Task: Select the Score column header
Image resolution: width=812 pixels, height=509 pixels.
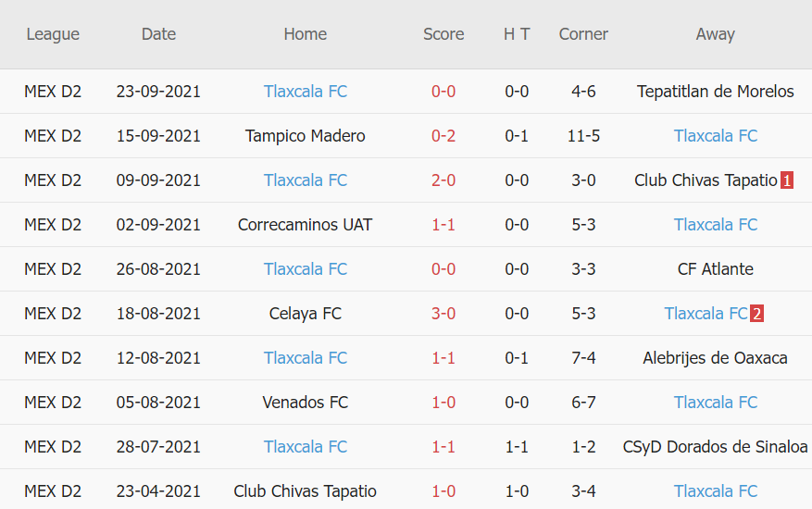Action: [x=443, y=34]
